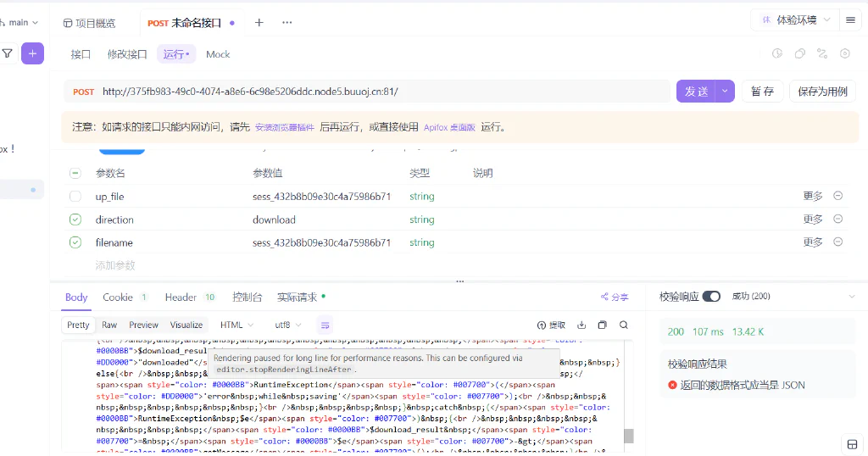868x456 pixels.
Task: Open the tab bar more options ellipsis
Action: 287,23
